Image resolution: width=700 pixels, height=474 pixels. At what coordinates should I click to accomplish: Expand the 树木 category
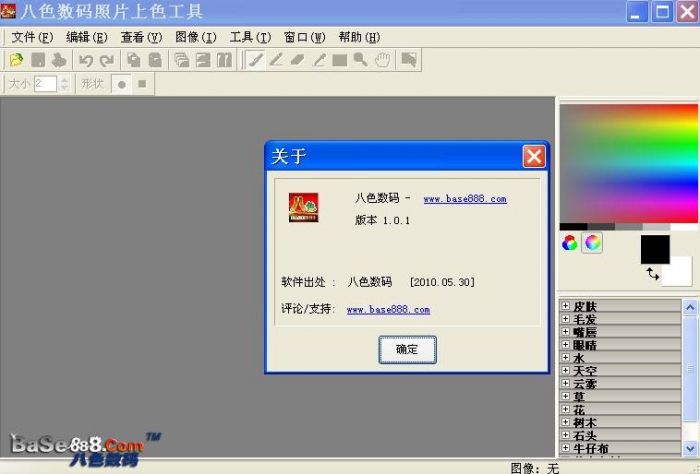(566, 423)
